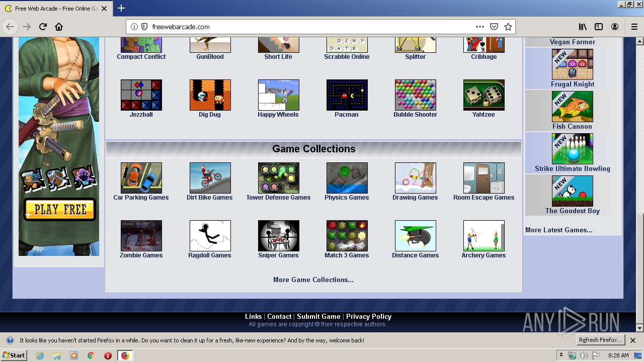Open the Firefox hamburger menu
Screen dimensions: 644x362
[634, 27]
